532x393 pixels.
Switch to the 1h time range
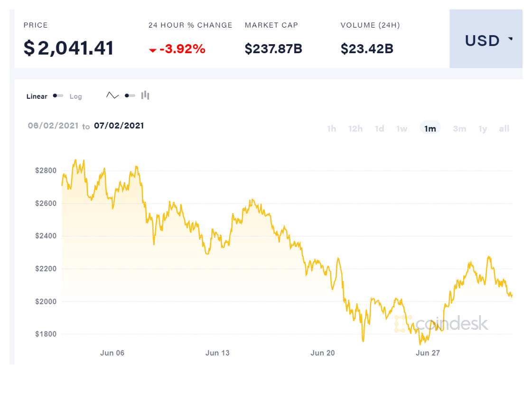pyautogui.click(x=332, y=129)
